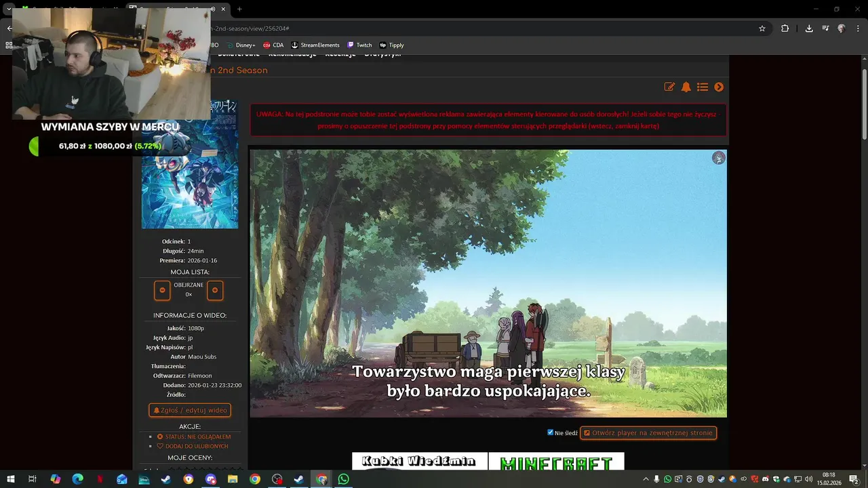
Task: Click the anime cover poster image
Action: 190,175
